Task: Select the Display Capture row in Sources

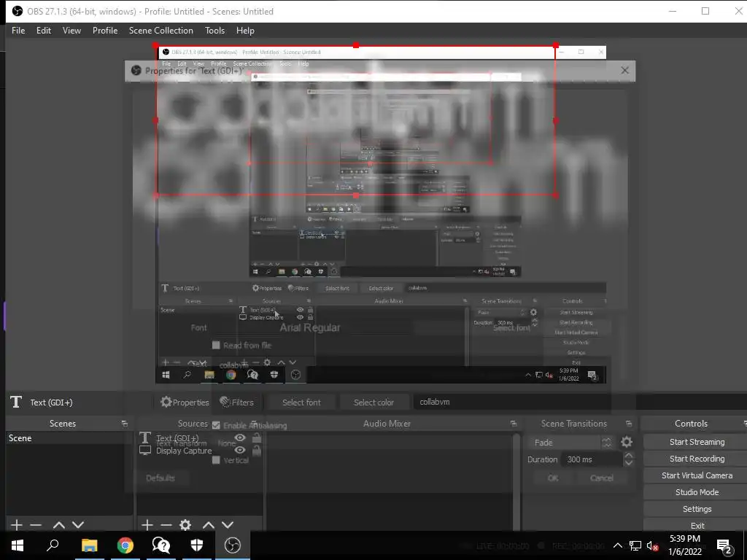Action: 200,450
